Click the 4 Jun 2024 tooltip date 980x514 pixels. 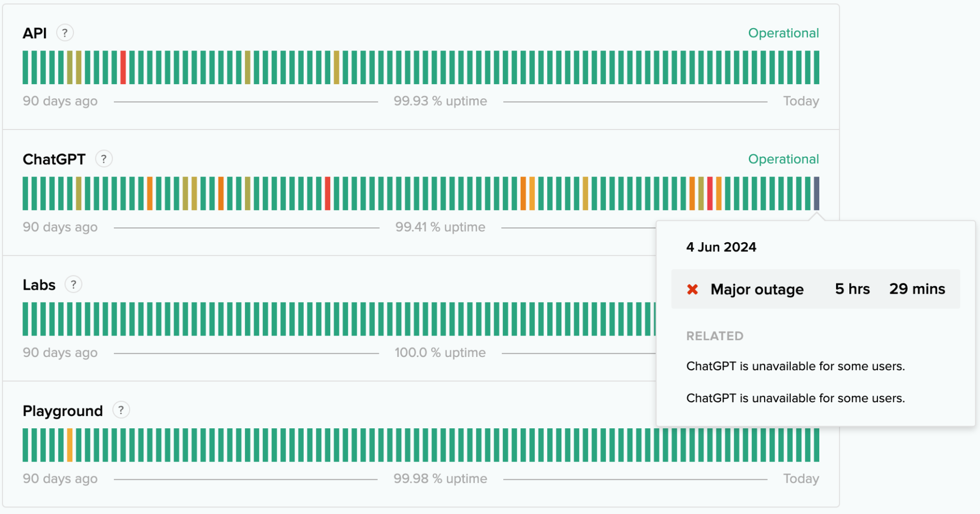point(721,247)
